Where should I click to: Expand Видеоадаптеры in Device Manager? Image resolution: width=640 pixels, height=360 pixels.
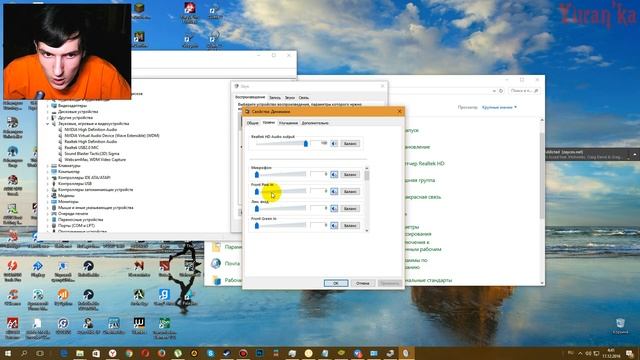[48, 106]
